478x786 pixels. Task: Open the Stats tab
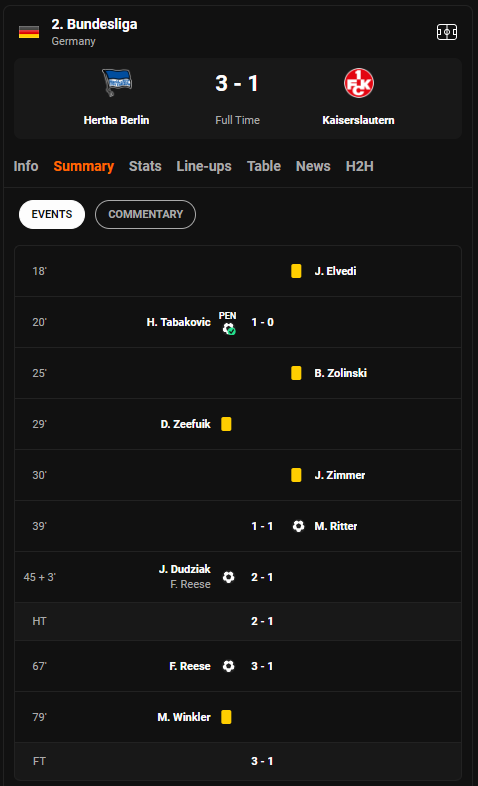point(145,166)
